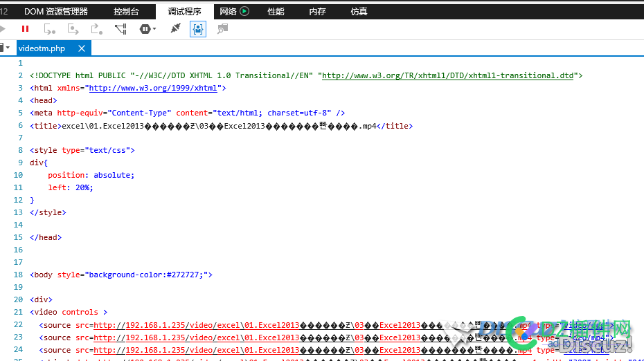This screenshot has height=361, width=644.
Task: Click the Step Into icon
Action: point(49,29)
